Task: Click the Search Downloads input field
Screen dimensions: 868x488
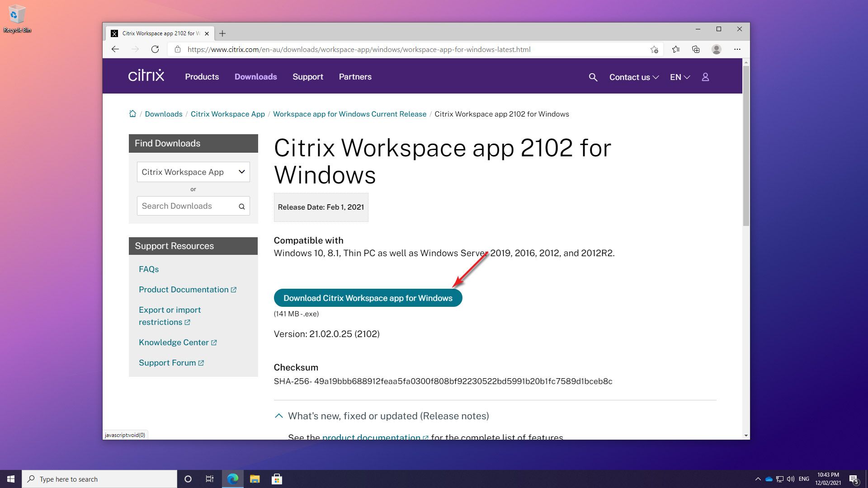Action: pos(185,206)
